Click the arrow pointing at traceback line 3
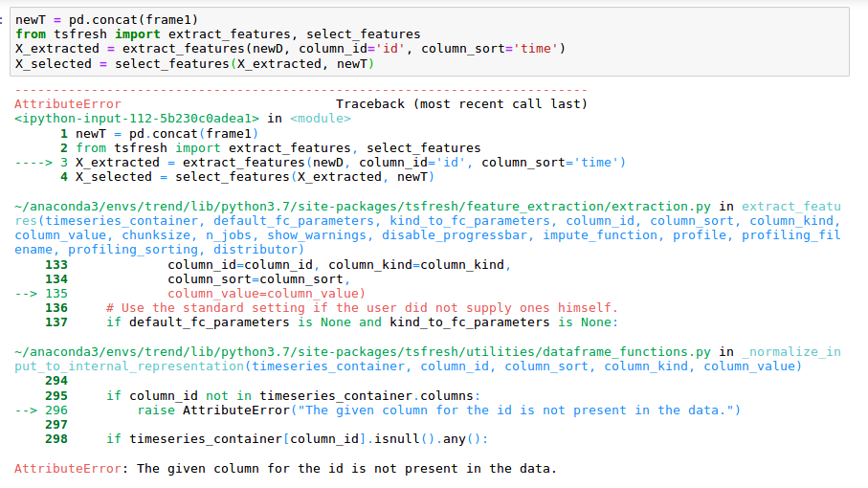Image resolution: width=868 pixels, height=488 pixels. pyautogui.click(x=33, y=163)
